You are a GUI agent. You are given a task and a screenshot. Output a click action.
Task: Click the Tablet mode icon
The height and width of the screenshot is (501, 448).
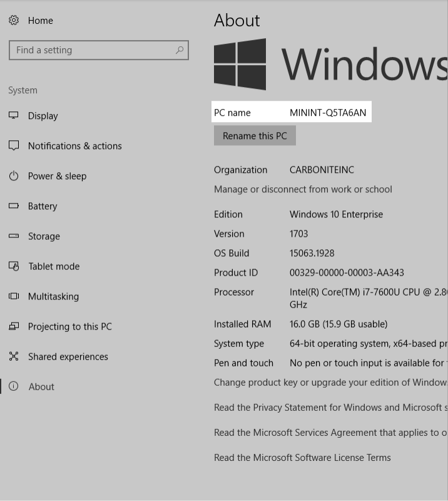13,266
